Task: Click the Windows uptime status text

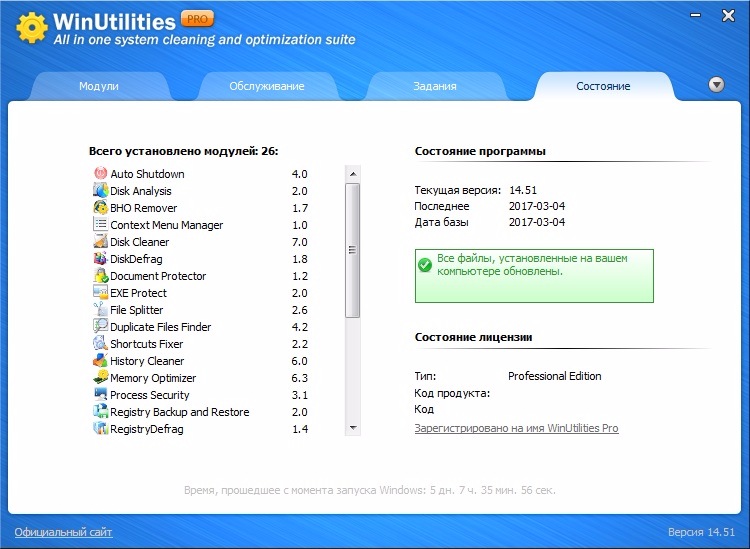Action: (x=370, y=490)
